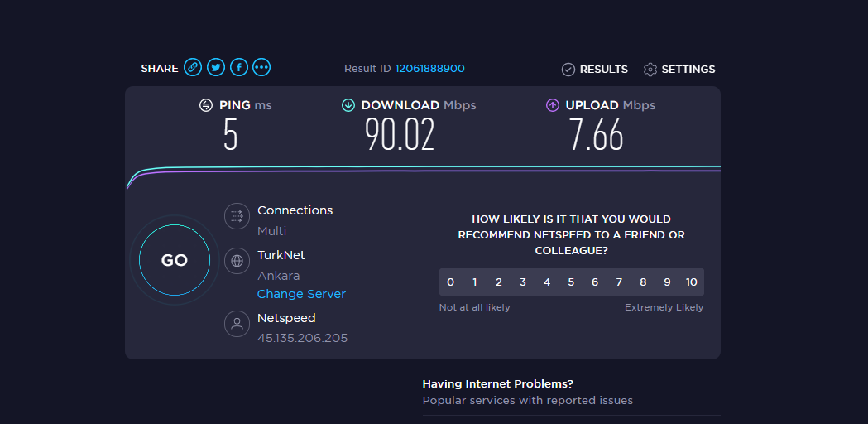This screenshot has width=868, height=424.
Task: Open the RESULTS menu item
Action: (x=603, y=70)
